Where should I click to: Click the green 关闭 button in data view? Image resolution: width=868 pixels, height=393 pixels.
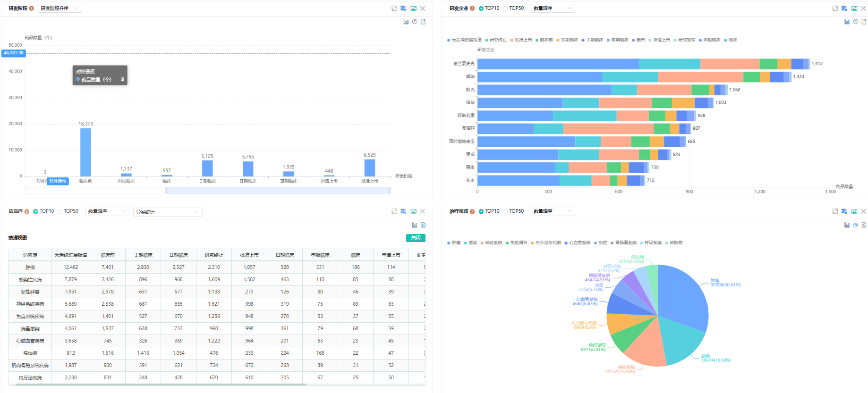coord(416,238)
